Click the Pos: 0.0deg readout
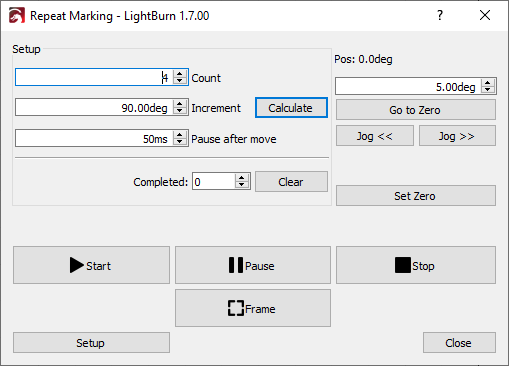This screenshot has height=366, width=509. (363, 59)
